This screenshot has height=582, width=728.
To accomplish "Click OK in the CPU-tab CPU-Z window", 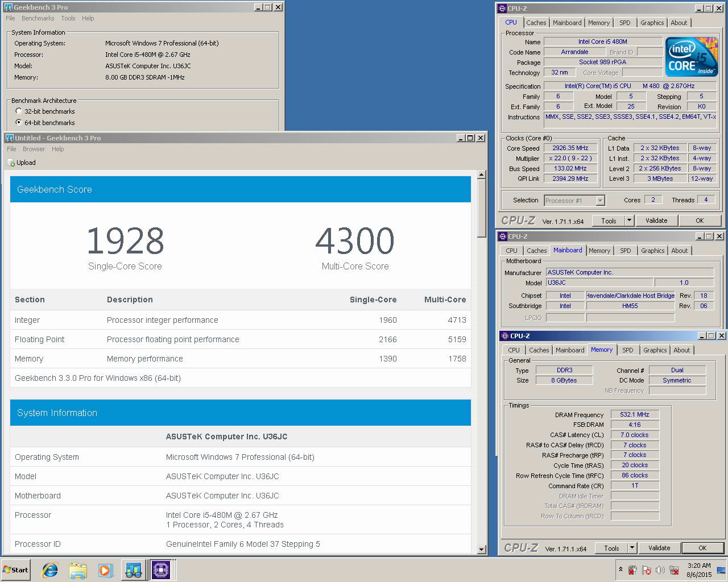I will pos(700,221).
